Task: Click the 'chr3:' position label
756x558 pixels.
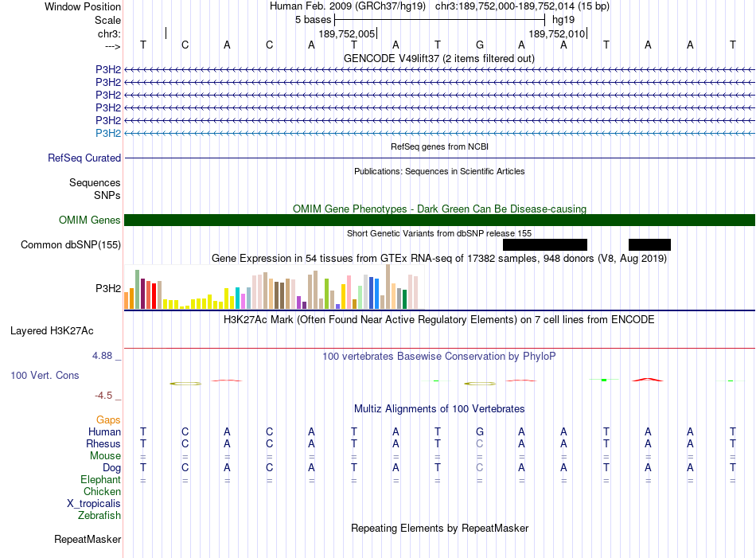Action: tap(109, 33)
